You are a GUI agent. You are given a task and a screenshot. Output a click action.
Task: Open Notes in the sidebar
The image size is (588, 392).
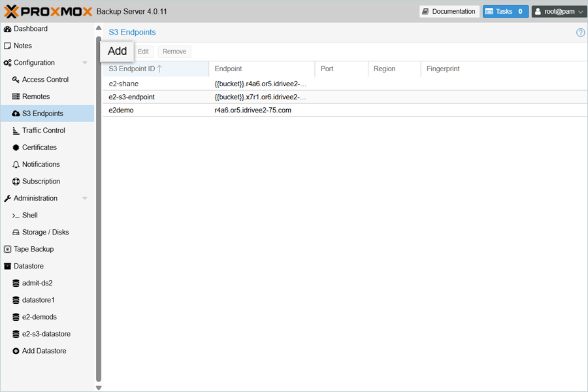[x=22, y=46]
